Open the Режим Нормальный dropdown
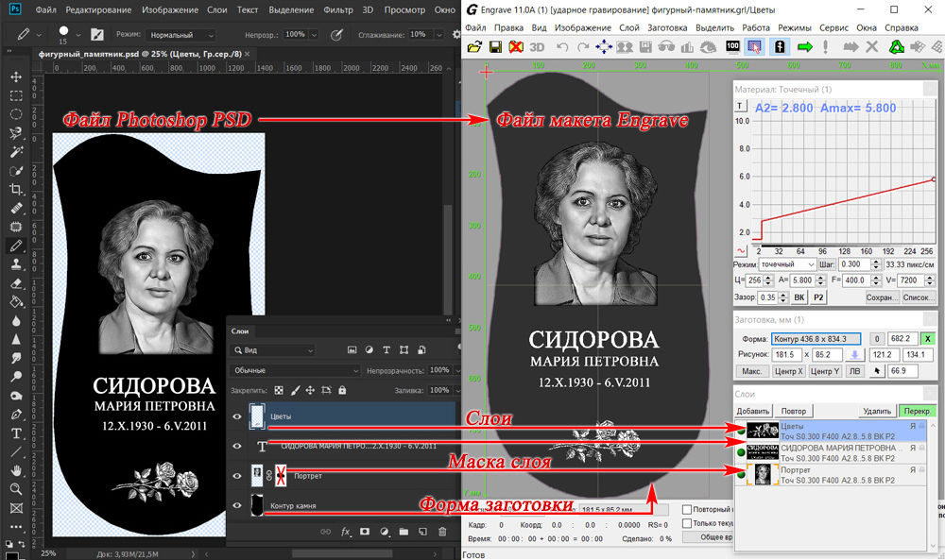This screenshot has width=945, height=560. click(x=182, y=35)
